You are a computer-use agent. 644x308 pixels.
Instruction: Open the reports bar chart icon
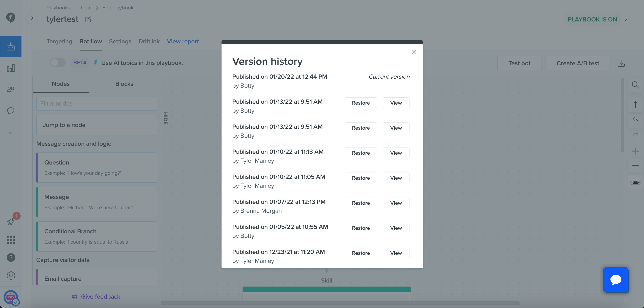coord(11,68)
